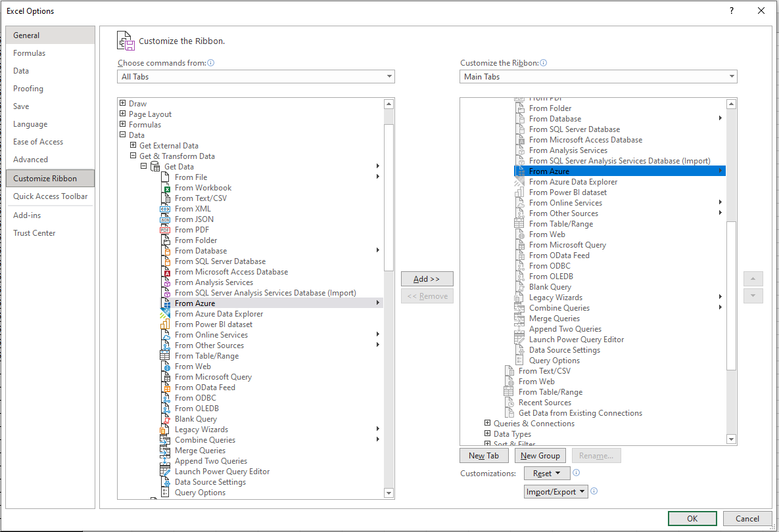The width and height of the screenshot is (779, 532).
Task: Expand Data Types in right tree
Action: 487,433
